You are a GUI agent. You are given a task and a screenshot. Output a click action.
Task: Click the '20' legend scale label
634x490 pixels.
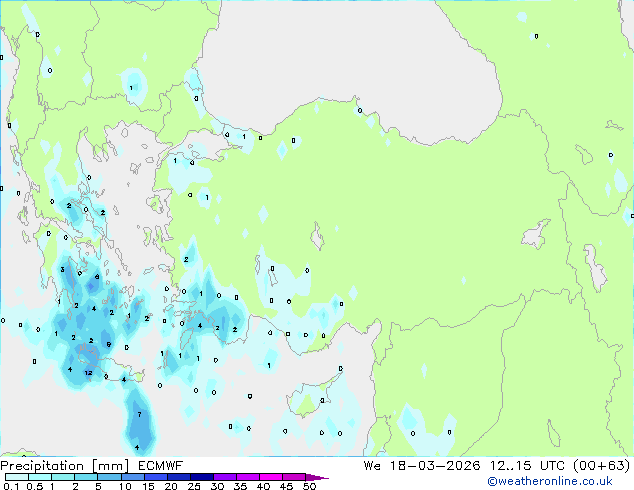click(x=171, y=486)
